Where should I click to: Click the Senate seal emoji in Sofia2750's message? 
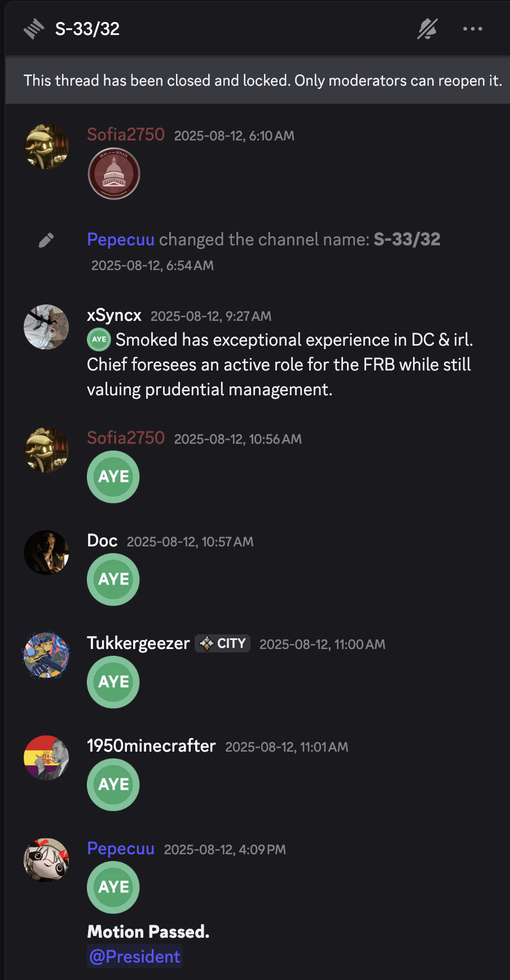[x=114, y=174]
